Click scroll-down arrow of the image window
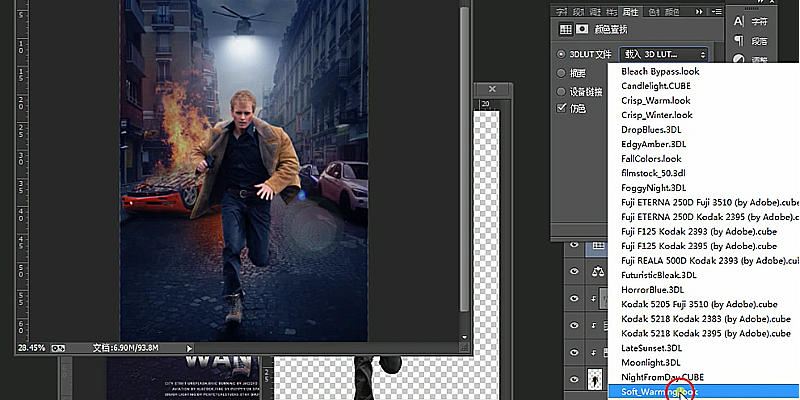The image size is (800, 400). [464, 337]
